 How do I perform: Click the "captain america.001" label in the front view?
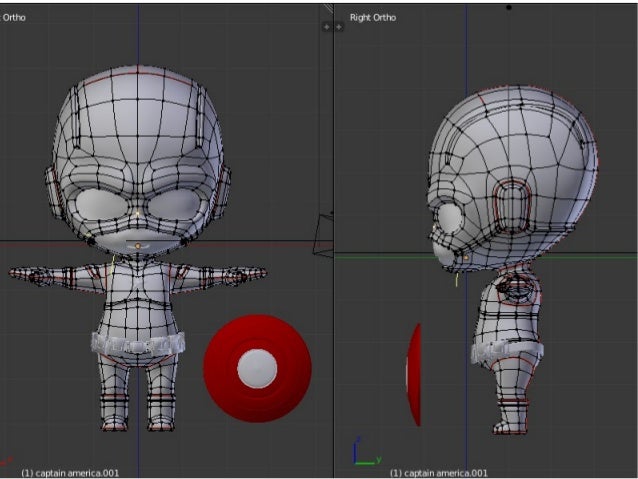70,472
